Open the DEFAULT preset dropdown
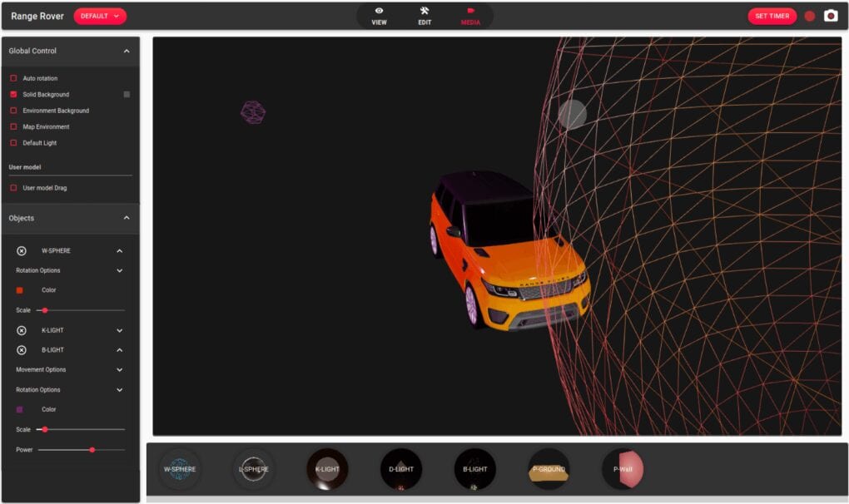 (100, 17)
